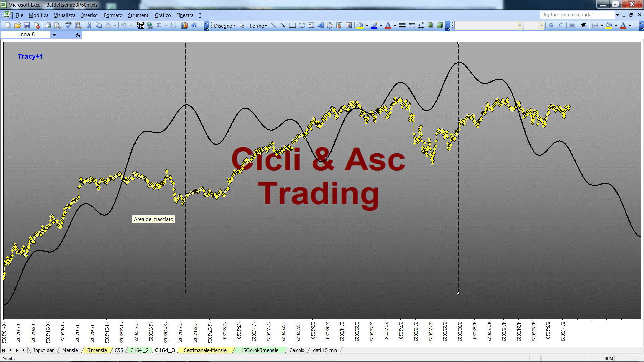Select the Rectangle drawing tool
The image size is (644, 362).
(x=292, y=26)
